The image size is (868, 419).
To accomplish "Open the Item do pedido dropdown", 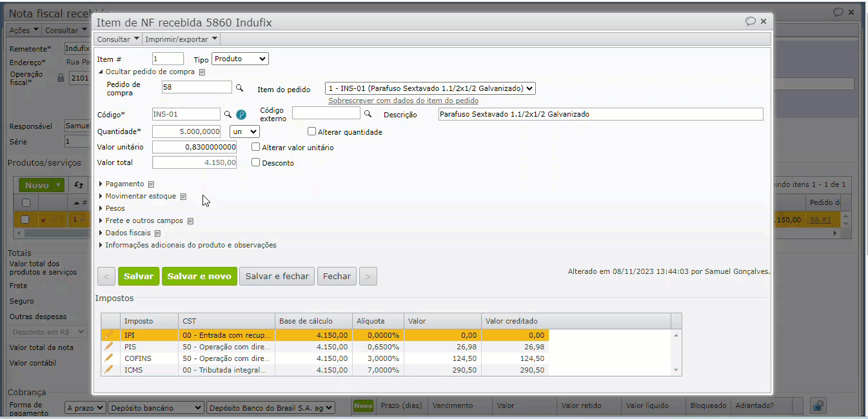I will click(x=430, y=88).
